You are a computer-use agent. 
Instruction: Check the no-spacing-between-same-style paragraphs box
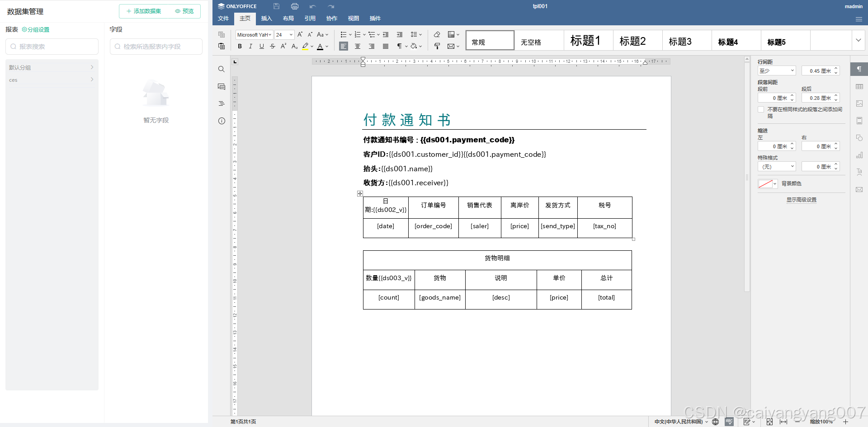pyautogui.click(x=761, y=109)
